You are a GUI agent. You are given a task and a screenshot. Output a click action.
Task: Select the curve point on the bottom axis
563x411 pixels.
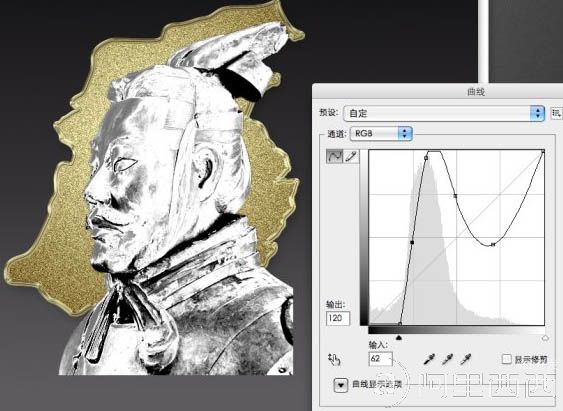point(400,324)
